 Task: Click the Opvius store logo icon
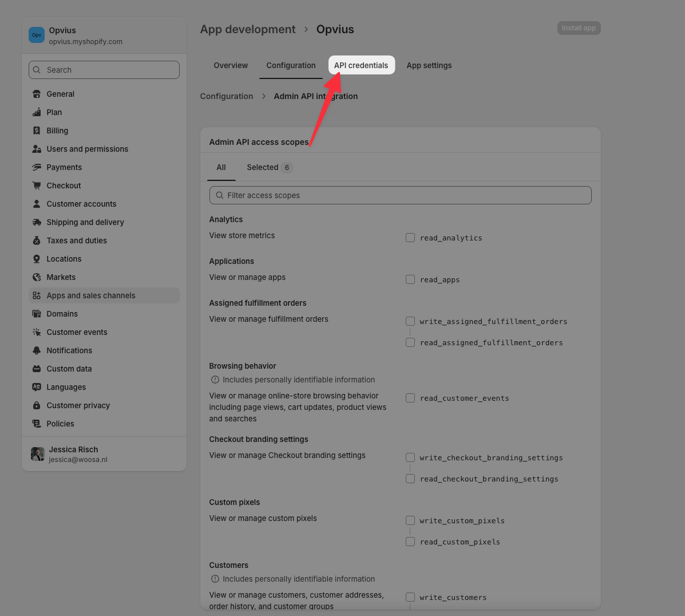(37, 35)
